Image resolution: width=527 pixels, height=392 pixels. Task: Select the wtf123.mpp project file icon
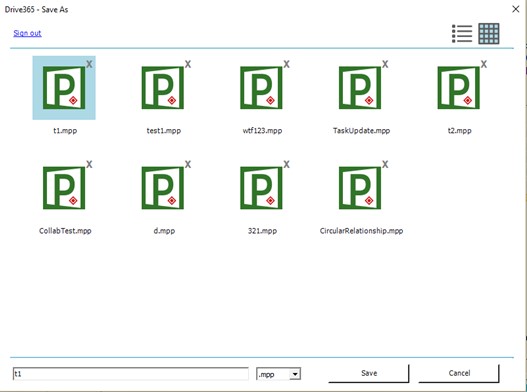point(261,88)
